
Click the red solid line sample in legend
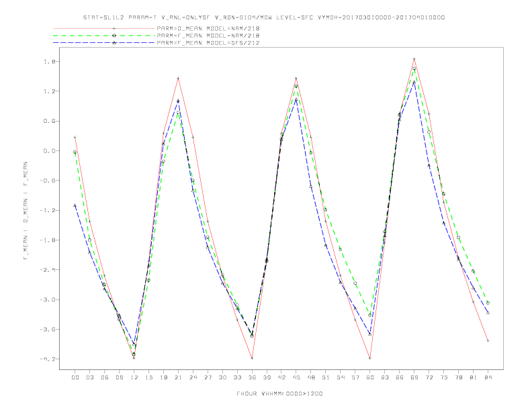(x=104, y=28)
